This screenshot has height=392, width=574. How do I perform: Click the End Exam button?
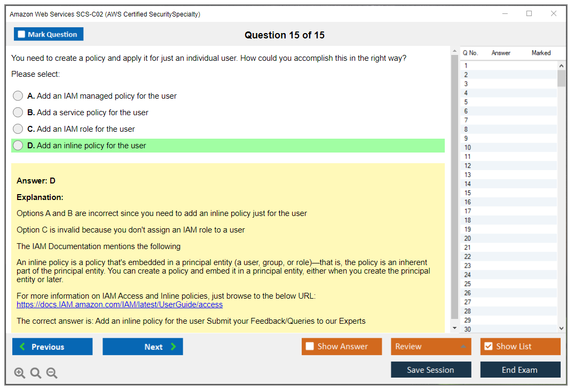[x=520, y=370]
